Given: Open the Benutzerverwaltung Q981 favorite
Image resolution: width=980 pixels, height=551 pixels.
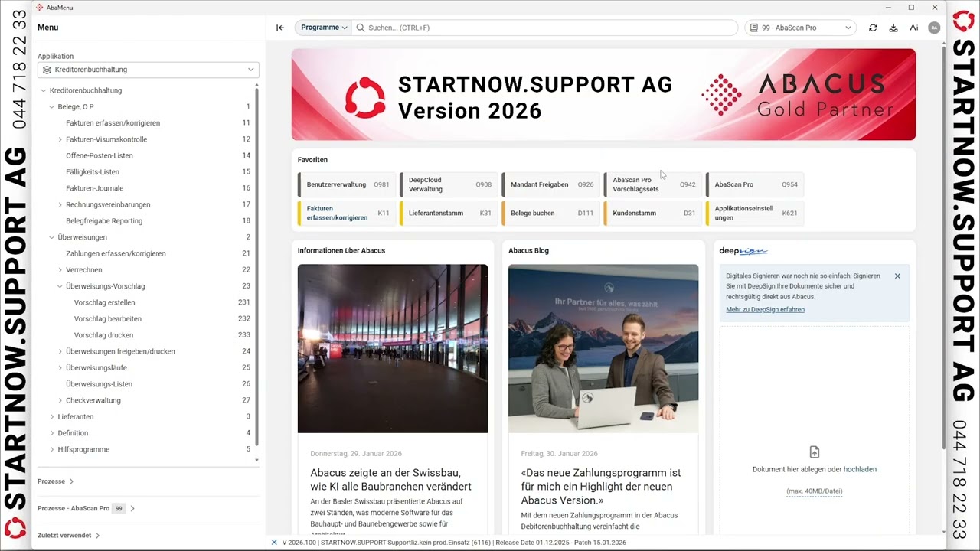Looking at the screenshot, I should [x=347, y=184].
